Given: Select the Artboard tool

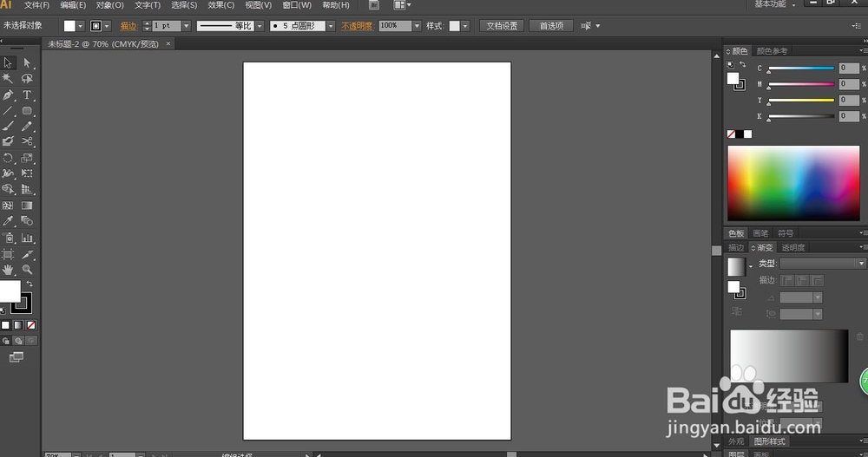Looking at the screenshot, I should pyautogui.click(x=8, y=254).
